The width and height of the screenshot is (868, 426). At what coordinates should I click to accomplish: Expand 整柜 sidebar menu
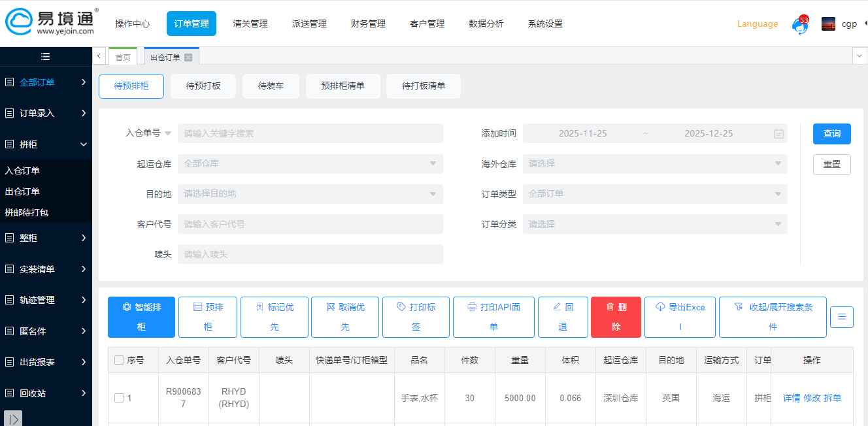84,238
